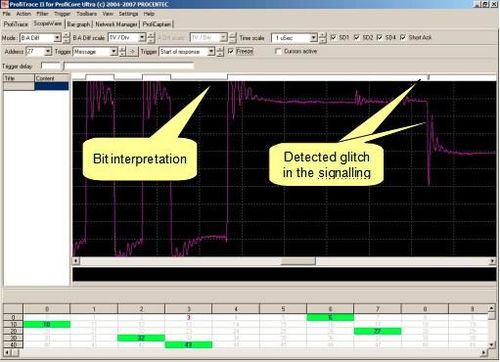Enable the Cursors active checkbox

[x=278, y=51]
